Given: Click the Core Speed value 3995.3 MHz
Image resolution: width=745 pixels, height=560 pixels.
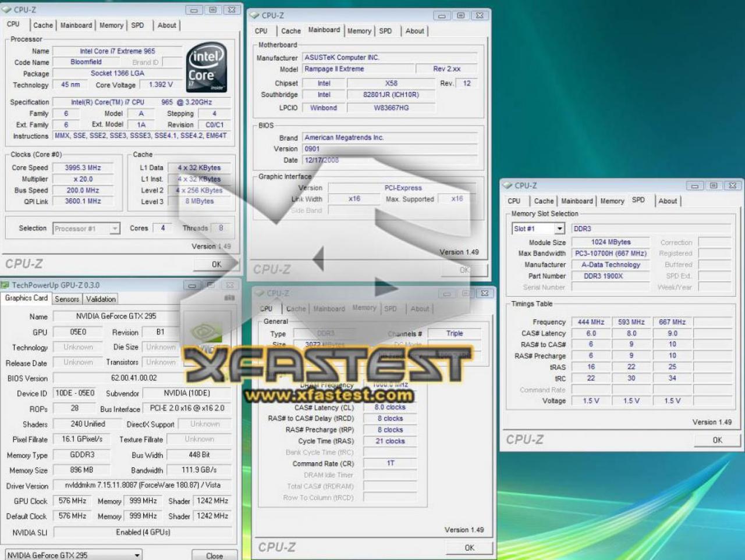Looking at the screenshot, I should [x=83, y=167].
